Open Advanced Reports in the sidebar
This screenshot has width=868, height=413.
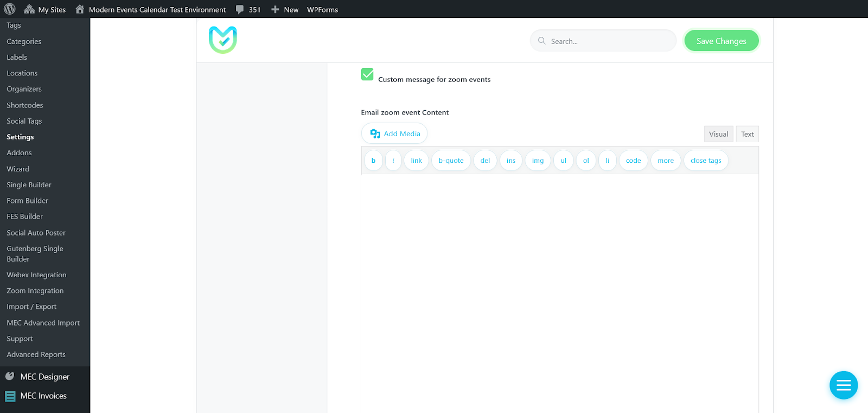[x=36, y=354]
